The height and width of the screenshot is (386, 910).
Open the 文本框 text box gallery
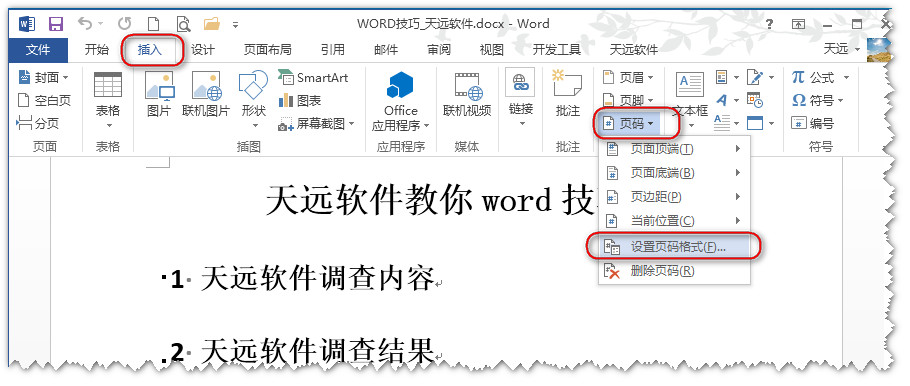690,100
